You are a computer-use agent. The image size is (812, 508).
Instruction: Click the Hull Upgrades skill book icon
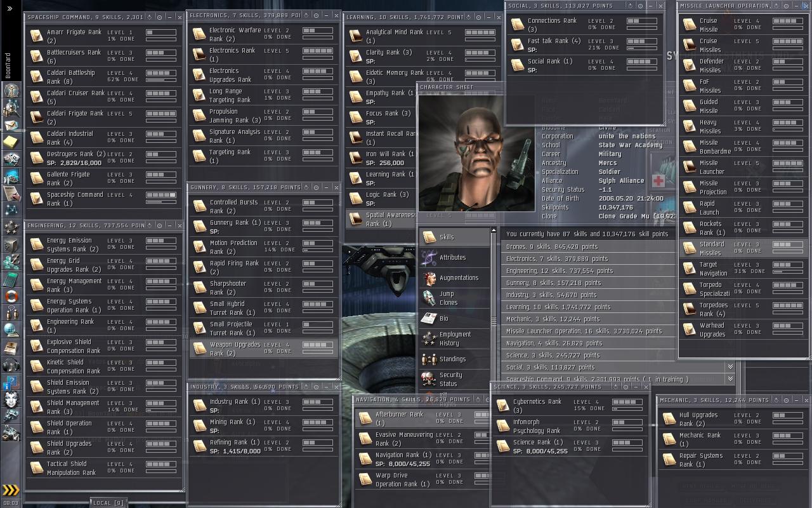coord(669,419)
